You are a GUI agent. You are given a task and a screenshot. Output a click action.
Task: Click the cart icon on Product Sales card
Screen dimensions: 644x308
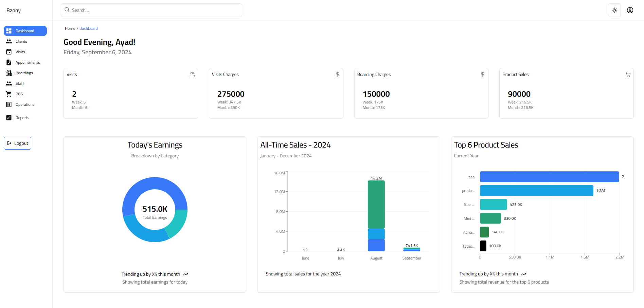pyautogui.click(x=628, y=74)
